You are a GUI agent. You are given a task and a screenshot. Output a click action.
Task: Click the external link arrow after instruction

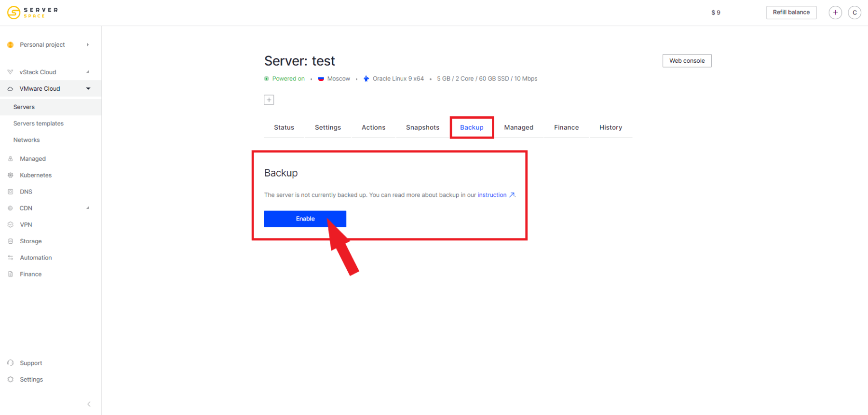tap(512, 195)
